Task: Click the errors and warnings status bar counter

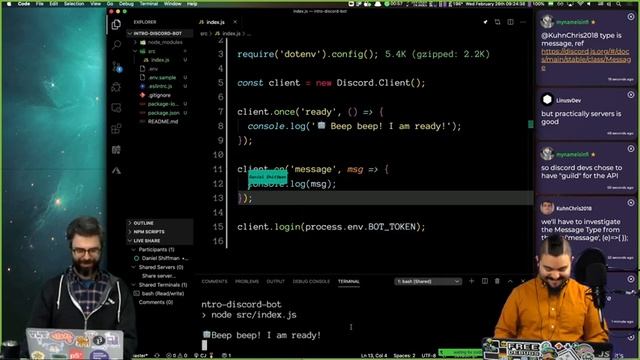Action: (x=177, y=356)
